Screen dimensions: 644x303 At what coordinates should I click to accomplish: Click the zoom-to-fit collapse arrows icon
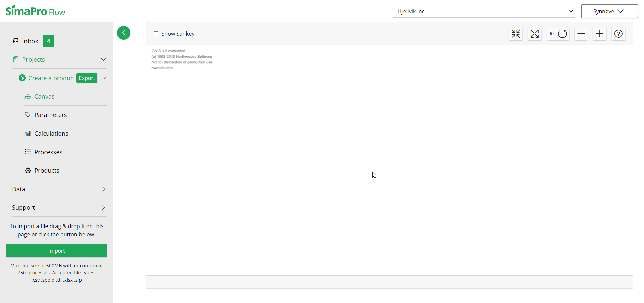point(516,34)
